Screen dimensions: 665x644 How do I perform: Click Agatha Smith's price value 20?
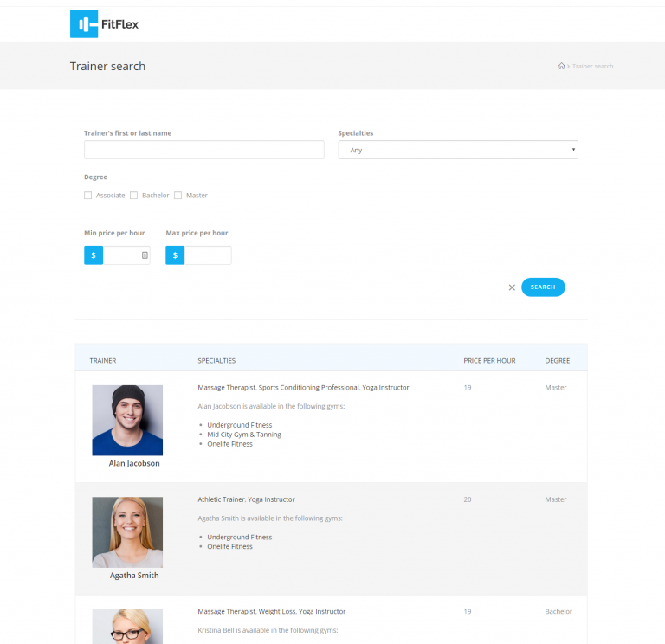pyautogui.click(x=468, y=499)
